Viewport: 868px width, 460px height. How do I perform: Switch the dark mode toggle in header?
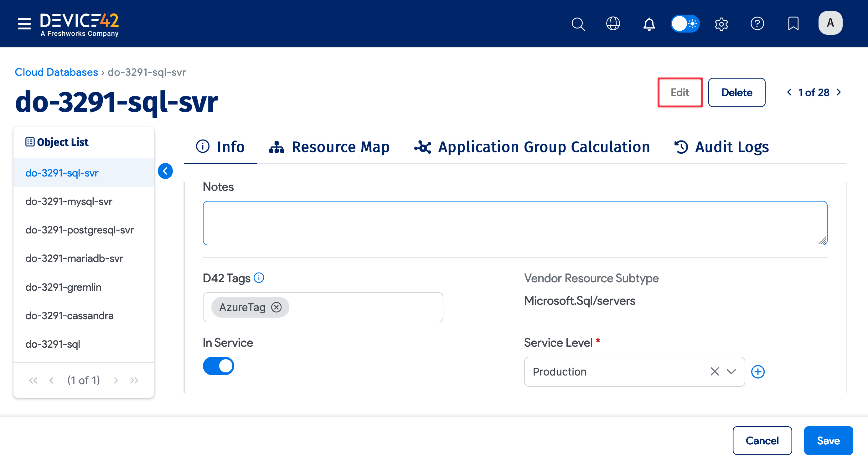pyautogui.click(x=685, y=23)
